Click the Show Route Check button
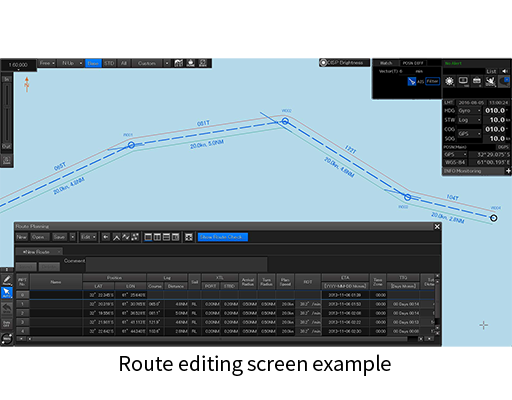The image size is (512, 400). point(223,237)
